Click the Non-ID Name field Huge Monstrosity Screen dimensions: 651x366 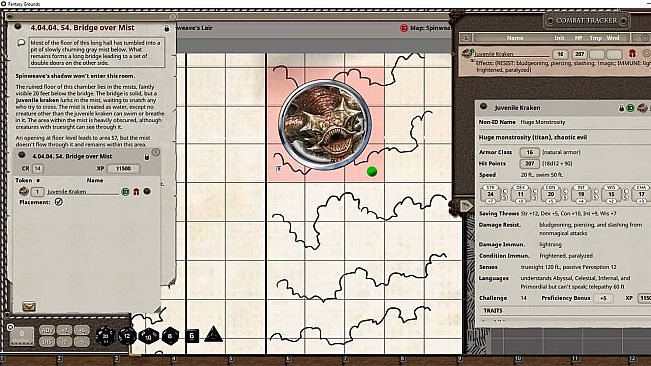click(542, 122)
